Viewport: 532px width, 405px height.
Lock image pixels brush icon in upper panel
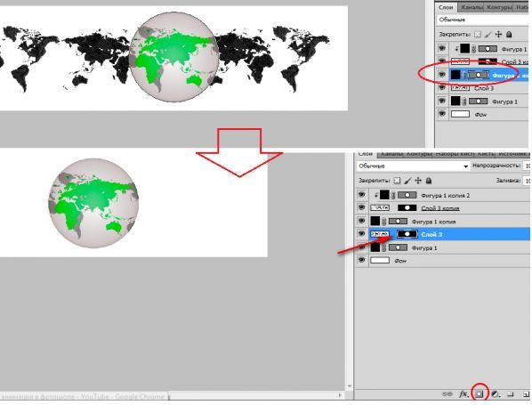click(488, 35)
